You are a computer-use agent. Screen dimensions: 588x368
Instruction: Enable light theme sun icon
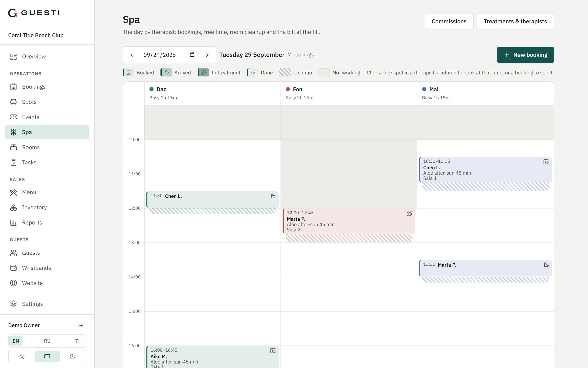pos(22,357)
